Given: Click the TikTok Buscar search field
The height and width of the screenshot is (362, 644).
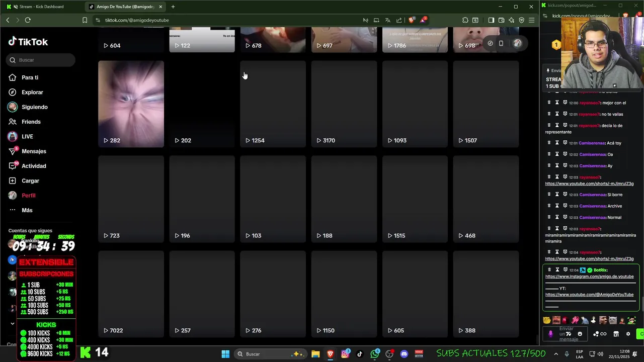Looking at the screenshot, I should click(x=41, y=60).
